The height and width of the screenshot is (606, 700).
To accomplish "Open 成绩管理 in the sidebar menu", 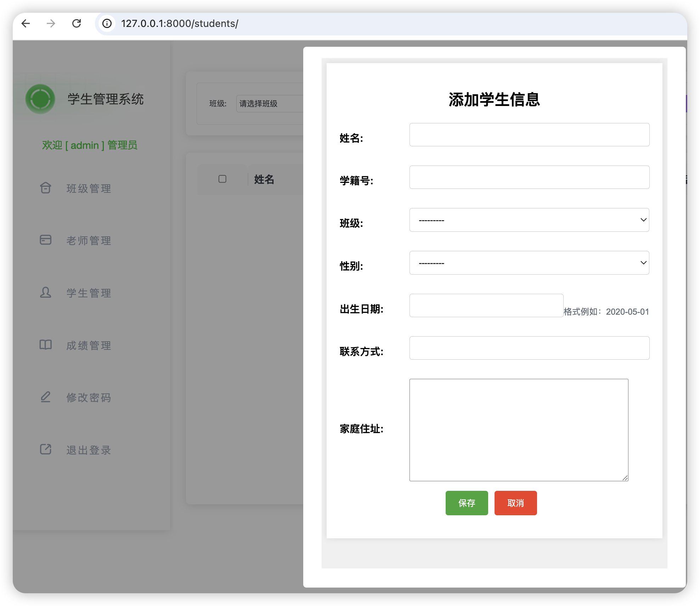I will [89, 346].
